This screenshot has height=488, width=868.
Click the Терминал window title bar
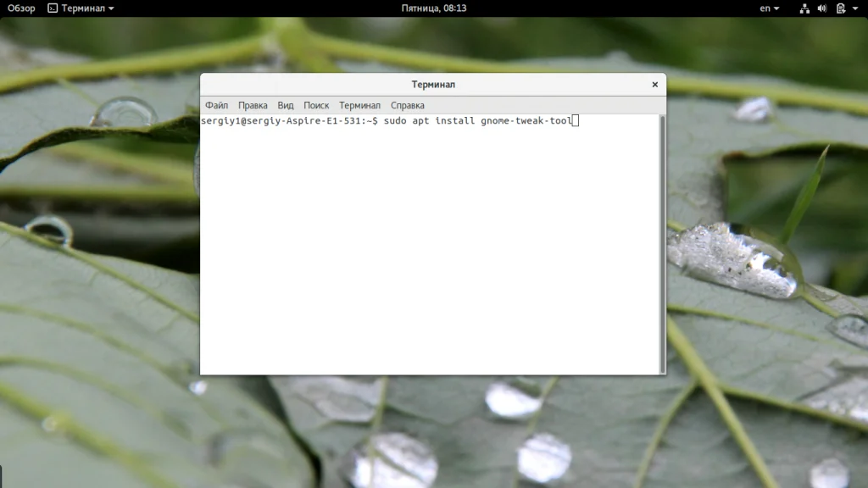coord(433,85)
